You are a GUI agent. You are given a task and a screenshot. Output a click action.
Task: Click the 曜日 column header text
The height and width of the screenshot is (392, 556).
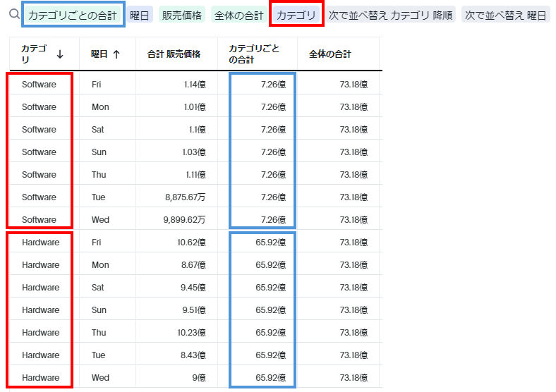tap(100, 54)
